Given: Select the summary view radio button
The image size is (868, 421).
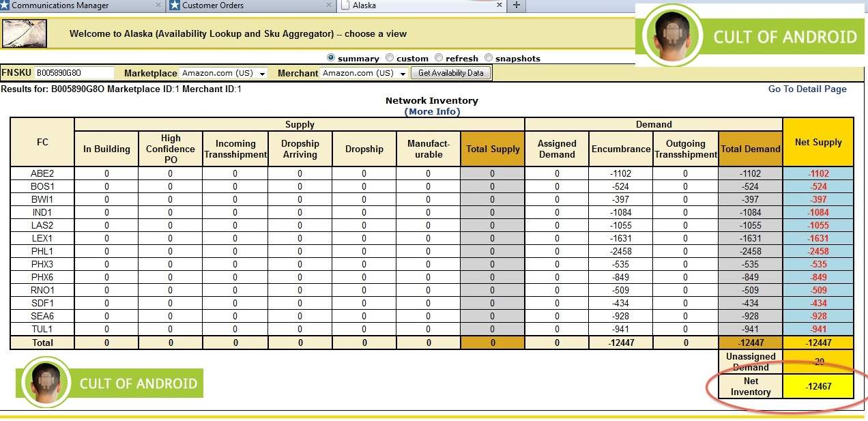Looking at the screenshot, I should click(x=332, y=58).
